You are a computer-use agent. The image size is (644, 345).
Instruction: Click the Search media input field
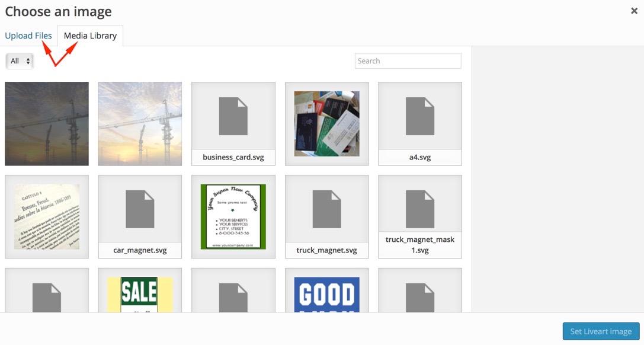[x=408, y=61]
